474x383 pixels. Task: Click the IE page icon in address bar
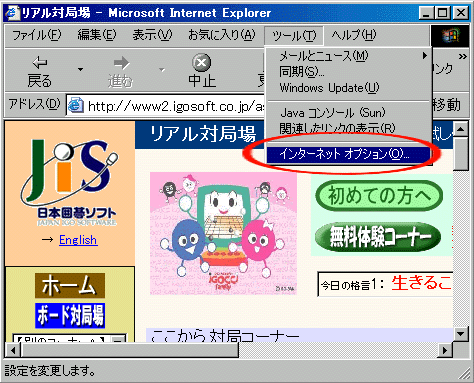[76, 105]
